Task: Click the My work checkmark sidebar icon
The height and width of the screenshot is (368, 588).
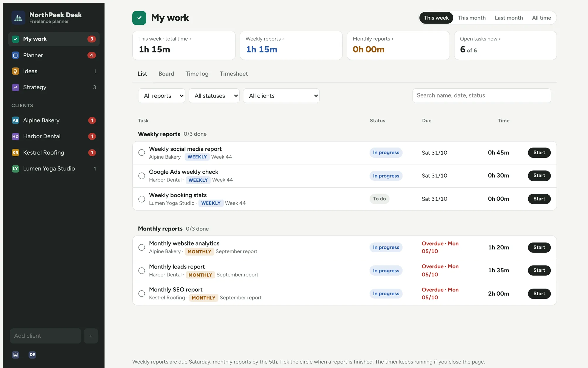Action: point(16,39)
